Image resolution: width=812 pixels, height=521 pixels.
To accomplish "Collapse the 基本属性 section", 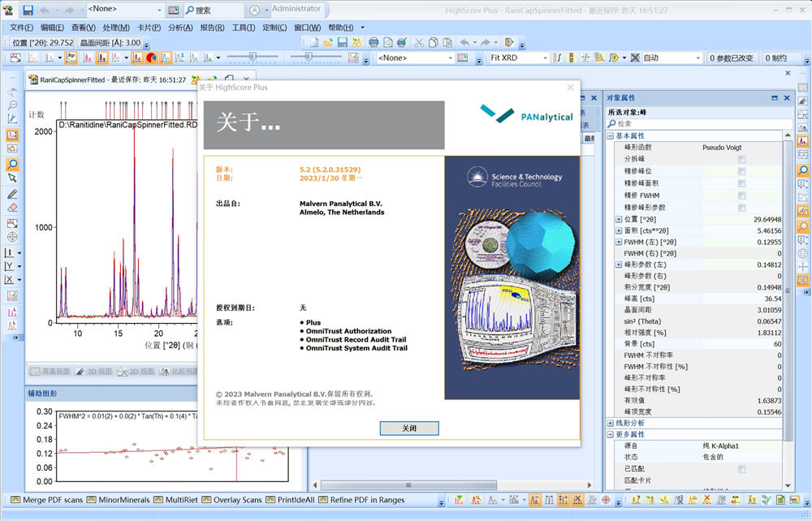I will (610, 136).
